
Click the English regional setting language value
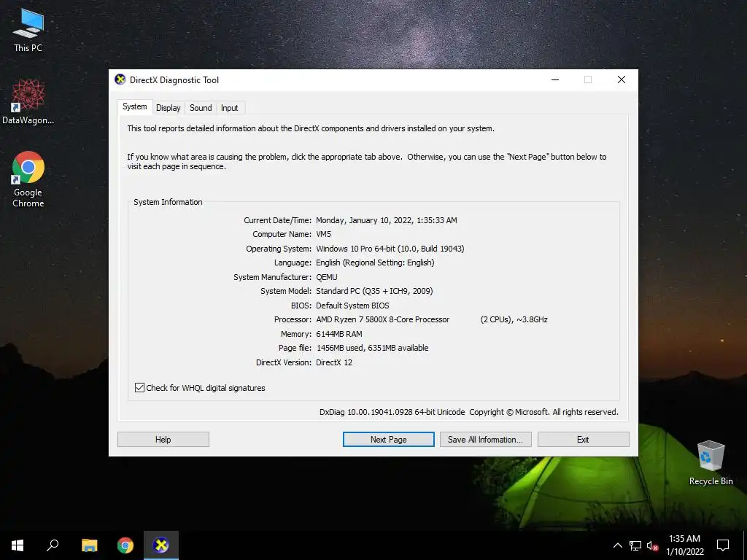coord(375,262)
